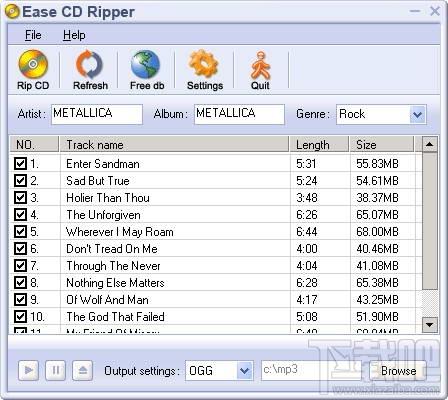The image size is (448, 400).
Task: Select Through The Never track name
Action: 113,266
